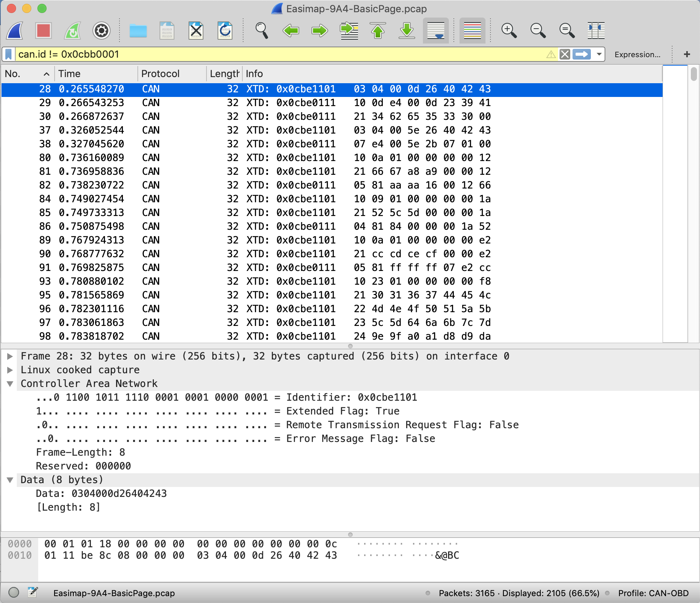Select the Frame-Length: 8 field
This screenshot has height=603, width=700.
81,452
